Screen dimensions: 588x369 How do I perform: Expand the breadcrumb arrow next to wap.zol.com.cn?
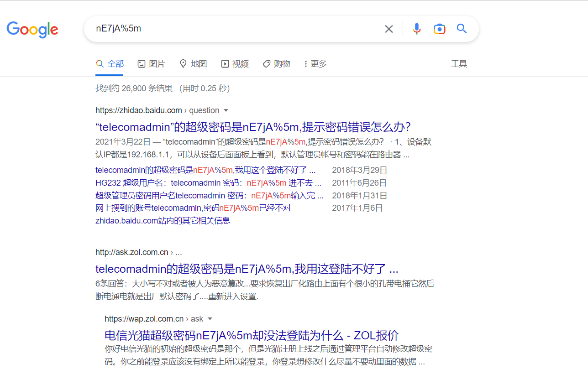[210, 318]
